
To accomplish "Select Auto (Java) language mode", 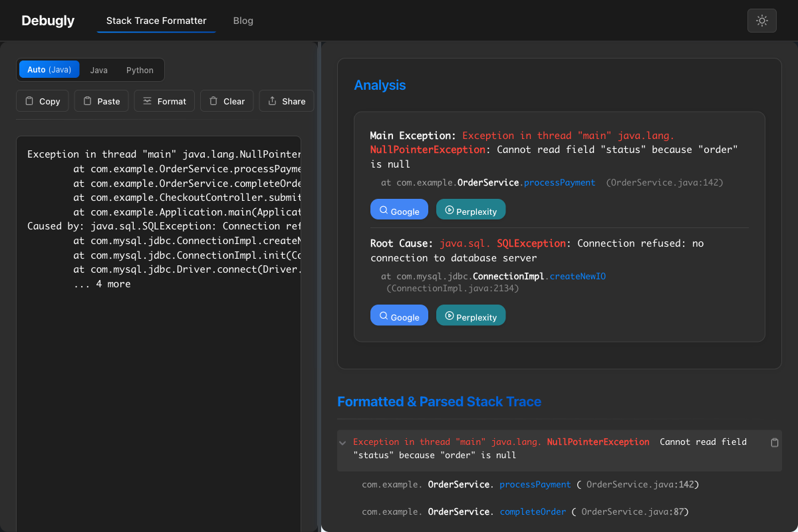I will (x=49, y=70).
